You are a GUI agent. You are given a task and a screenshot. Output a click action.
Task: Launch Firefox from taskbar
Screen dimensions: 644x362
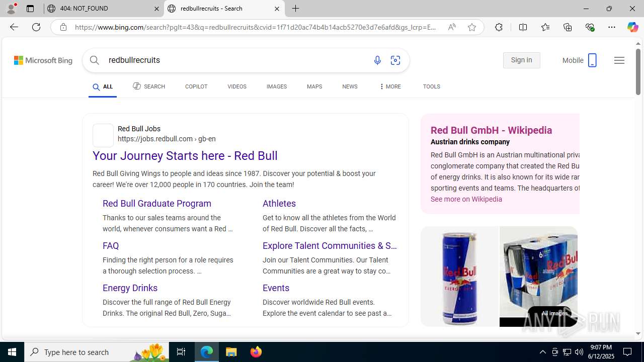point(256,352)
